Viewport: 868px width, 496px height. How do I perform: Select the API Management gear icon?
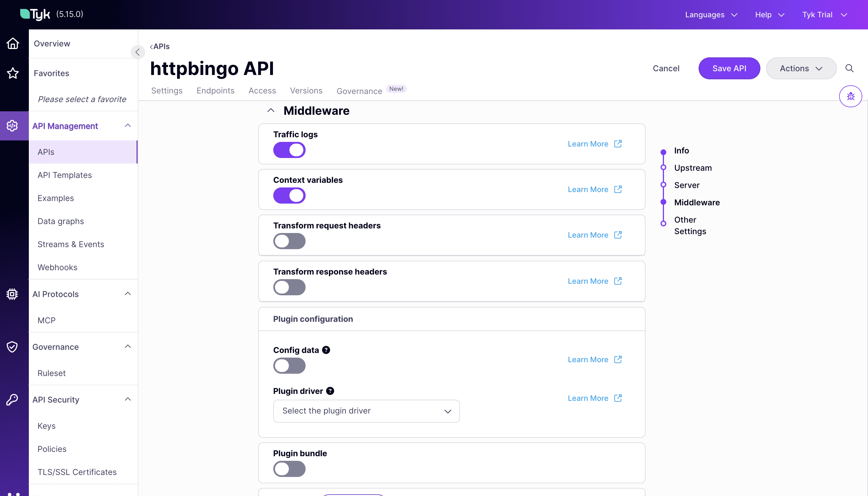tap(12, 126)
